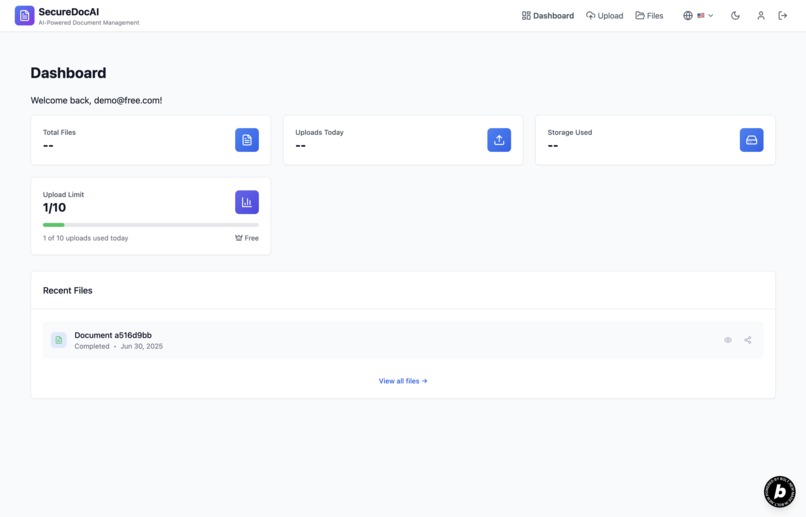This screenshot has height=517, width=806.
Task: Click the SecureDocAI title text
Action: 69,12
